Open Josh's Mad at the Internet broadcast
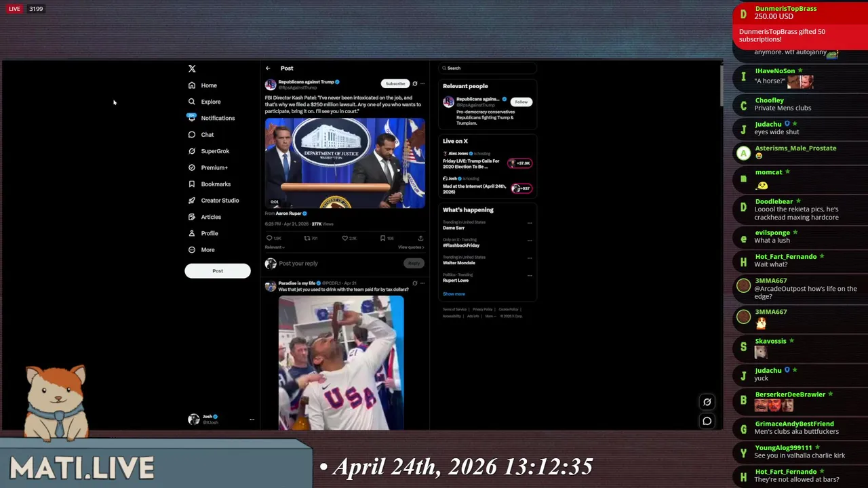This screenshot has height=488, width=868. pyautogui.click(x=475, y=188)
